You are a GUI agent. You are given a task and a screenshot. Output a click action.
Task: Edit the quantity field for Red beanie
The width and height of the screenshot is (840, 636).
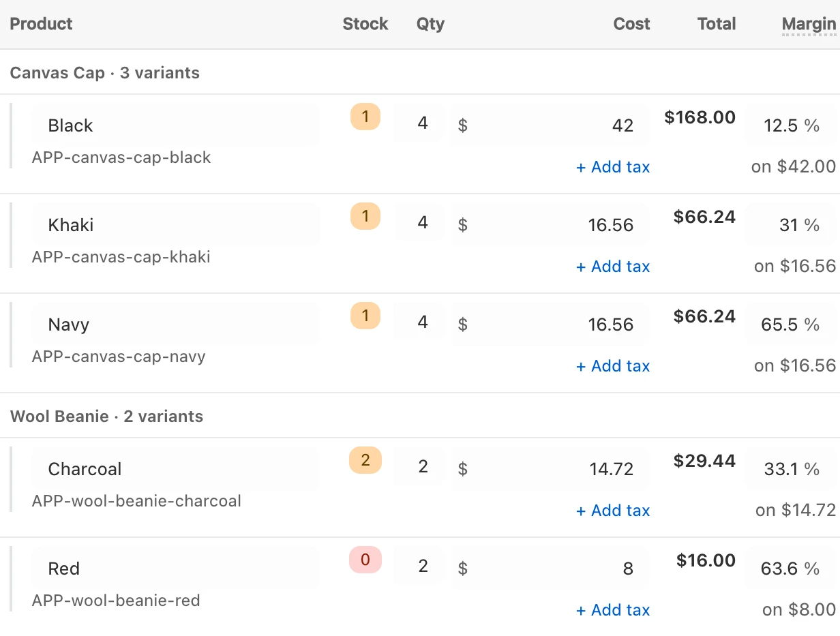click(x=419, y=566)
